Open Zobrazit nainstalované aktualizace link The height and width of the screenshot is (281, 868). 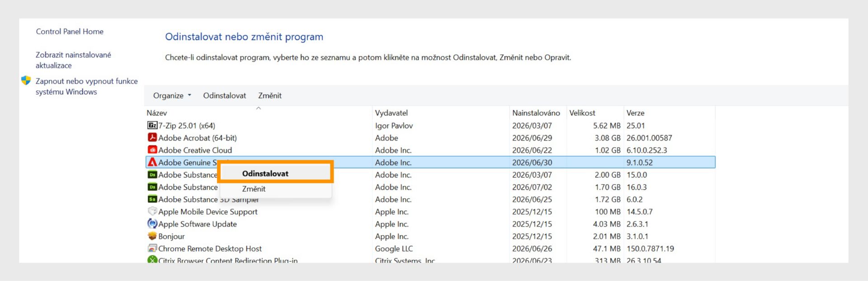pos(73,60)
